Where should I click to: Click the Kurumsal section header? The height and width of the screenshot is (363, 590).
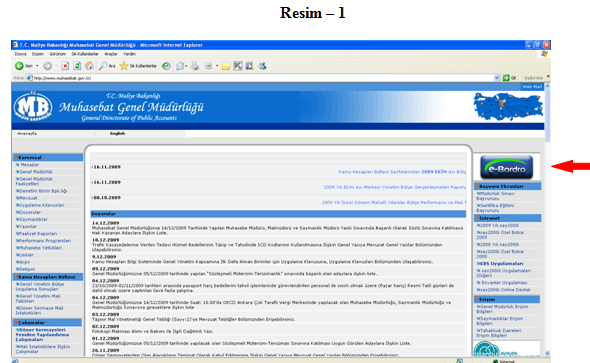[x=48, y=158]
